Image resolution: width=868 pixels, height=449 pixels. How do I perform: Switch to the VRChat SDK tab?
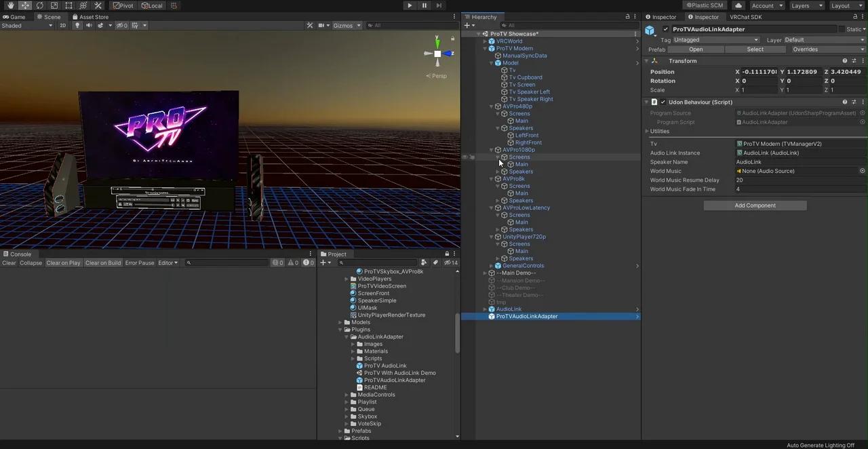click(x=745, y=17)
